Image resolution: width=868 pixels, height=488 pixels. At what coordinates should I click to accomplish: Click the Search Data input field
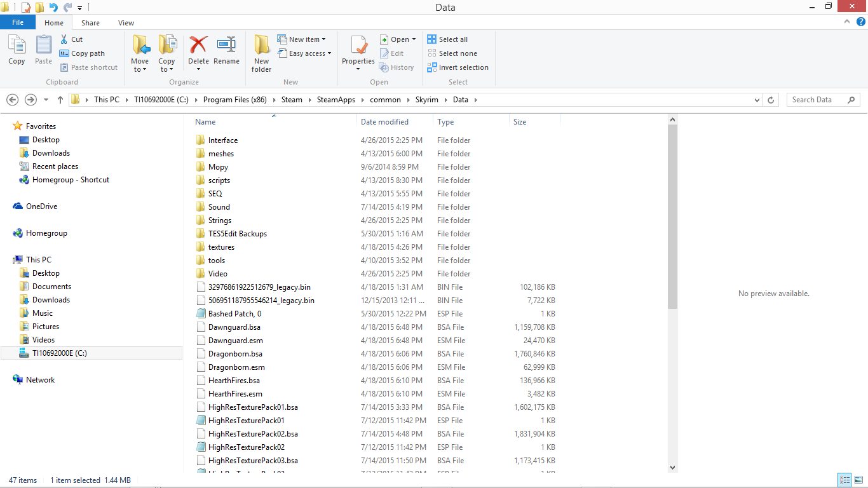coord(817,100)
